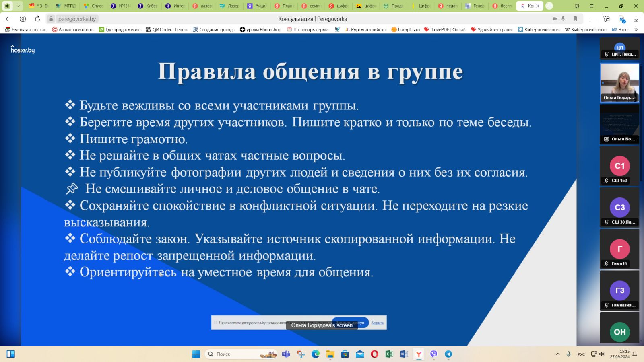Reload the Peregovorka page
644x362 pixels.
click(37, 19)
